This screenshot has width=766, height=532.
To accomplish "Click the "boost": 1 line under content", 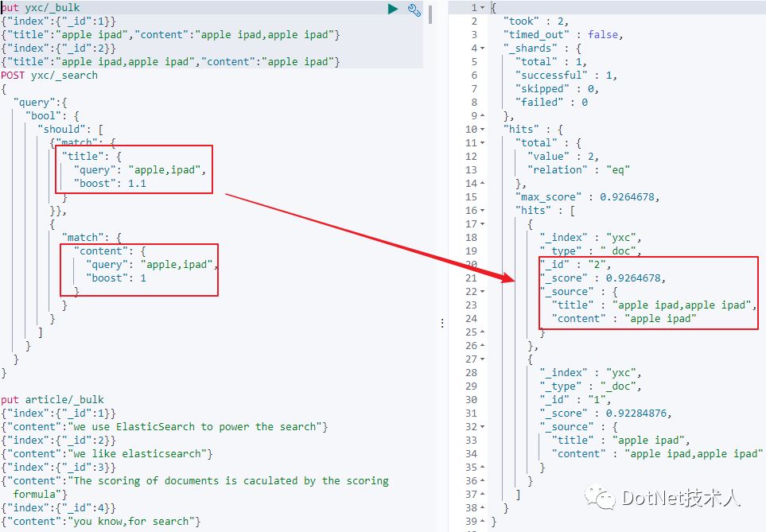I will pyautogui.click(x=116, y=278).
